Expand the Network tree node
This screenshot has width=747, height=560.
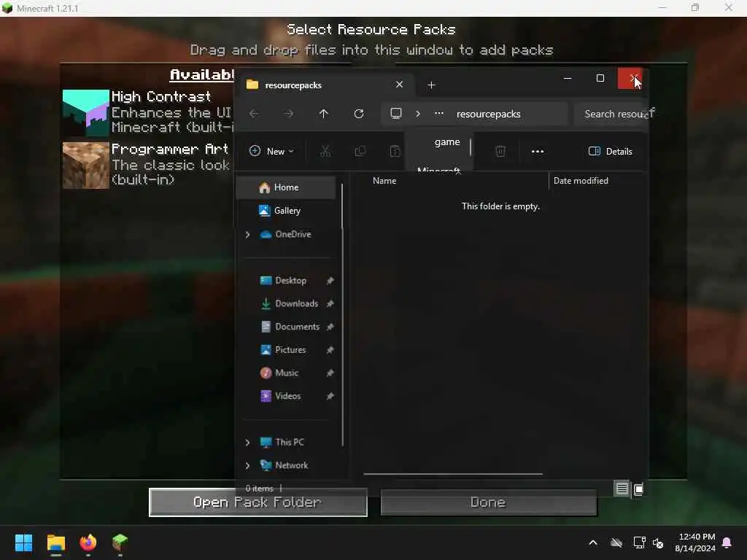248,465
